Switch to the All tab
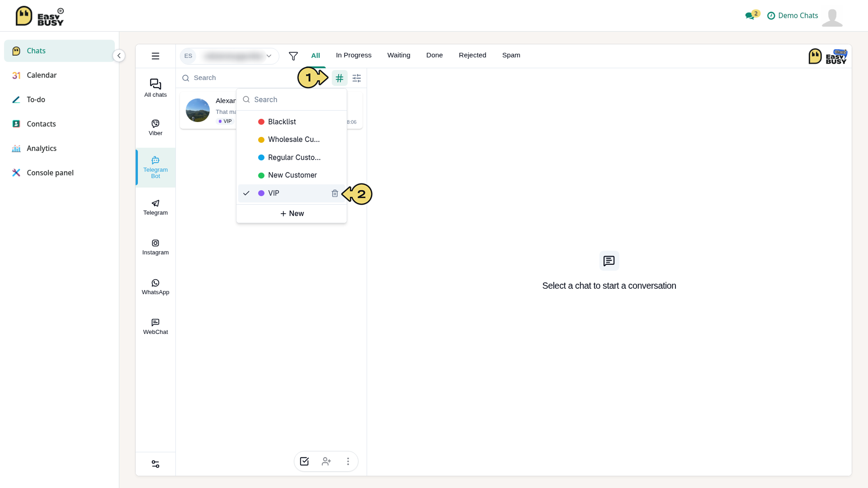Image resolution: width=868 pixels, height=488 pixels. tap(316, 55)
